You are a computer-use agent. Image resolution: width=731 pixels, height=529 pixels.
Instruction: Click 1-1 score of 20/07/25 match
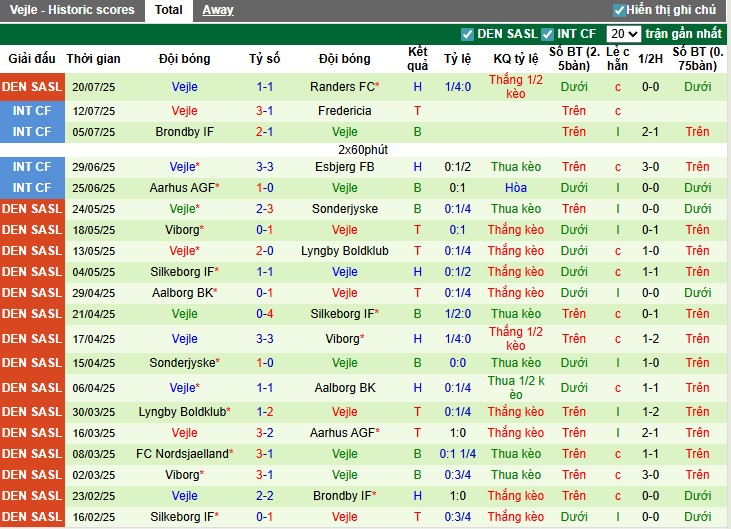coord(264,87)
